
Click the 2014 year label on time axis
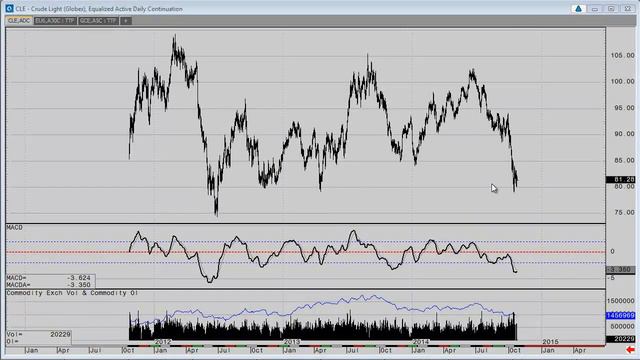(x=421, y=342)
